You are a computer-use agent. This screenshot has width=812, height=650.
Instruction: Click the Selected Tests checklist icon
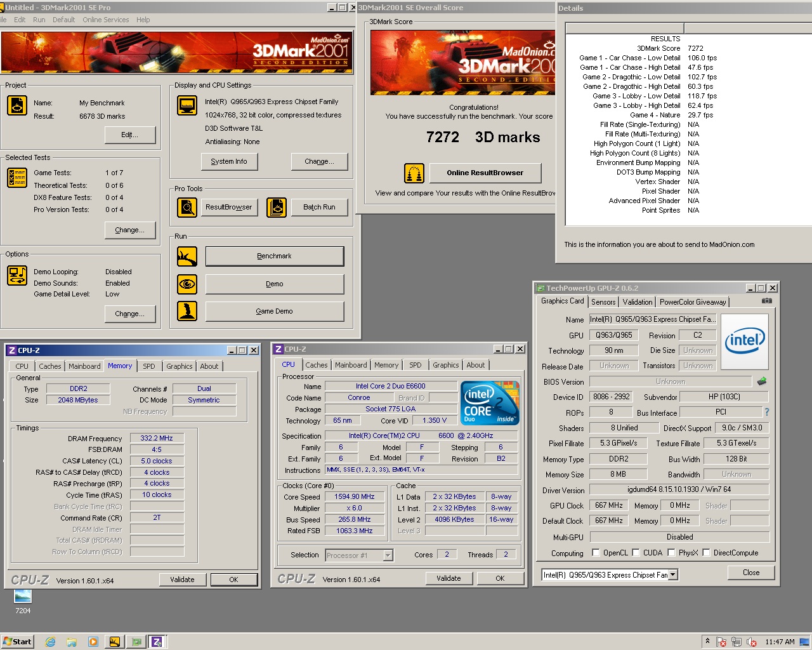[17, 178]
